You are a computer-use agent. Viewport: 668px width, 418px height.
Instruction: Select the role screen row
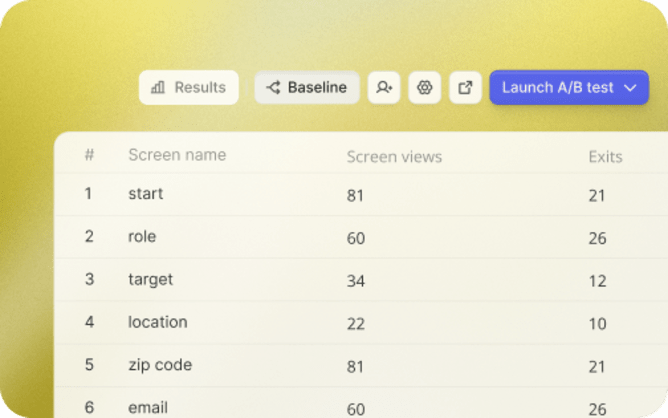tap(361, 237)
